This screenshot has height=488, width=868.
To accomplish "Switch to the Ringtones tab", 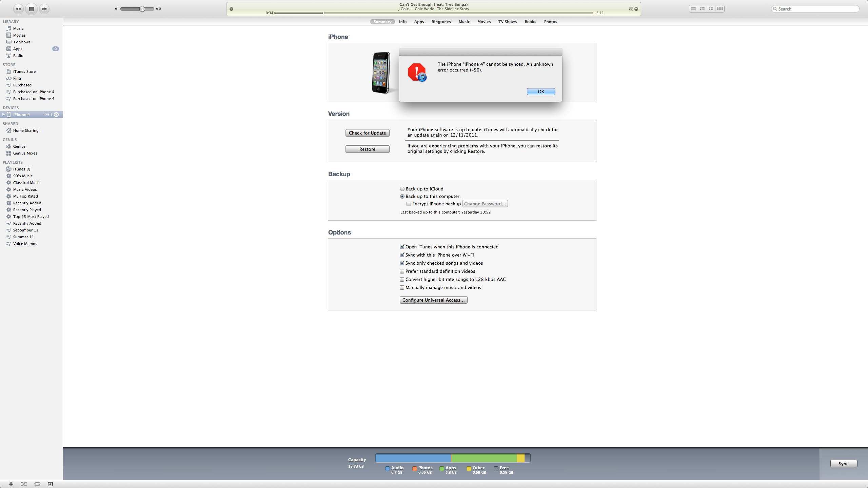I will click(x=441, y=22).
